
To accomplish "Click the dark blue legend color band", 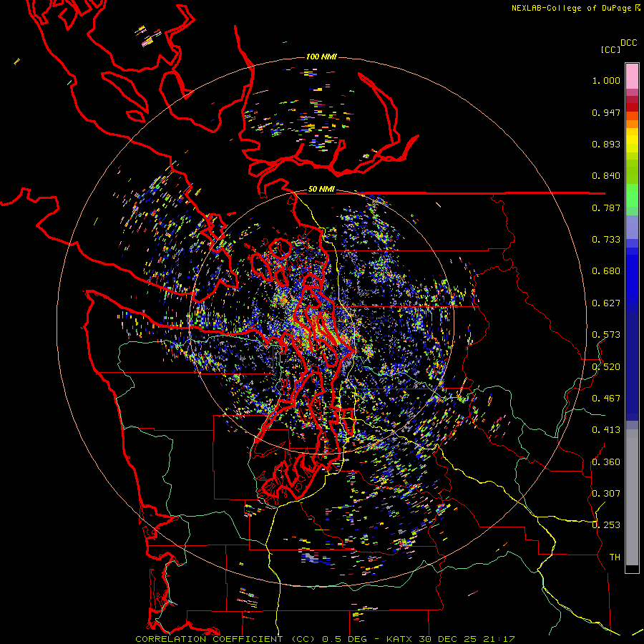I will click(632, 366).
